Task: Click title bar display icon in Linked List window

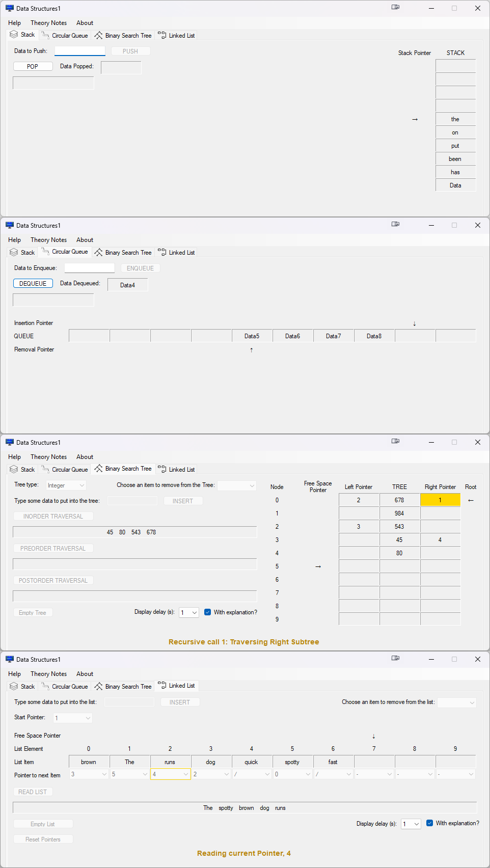Action: pos(395,658)
